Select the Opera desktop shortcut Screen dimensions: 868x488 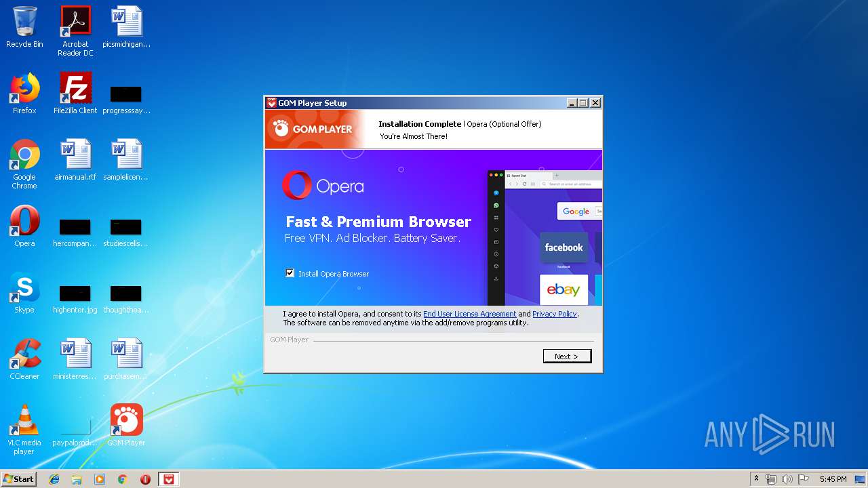point(24,226)
